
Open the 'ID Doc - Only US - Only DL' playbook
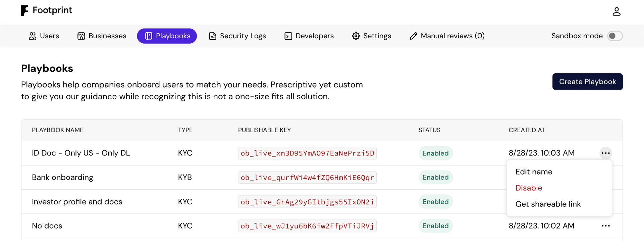pyautogui.click(x=81, y=153)
